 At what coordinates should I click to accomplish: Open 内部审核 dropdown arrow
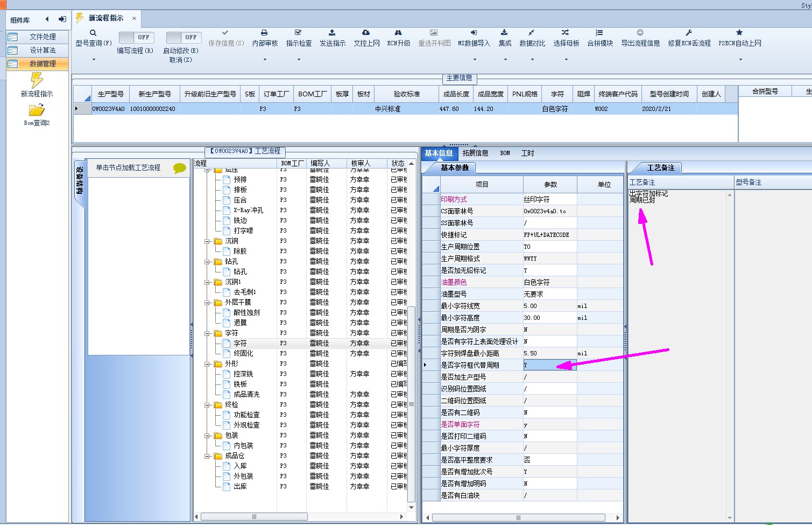tap(265, 59)
